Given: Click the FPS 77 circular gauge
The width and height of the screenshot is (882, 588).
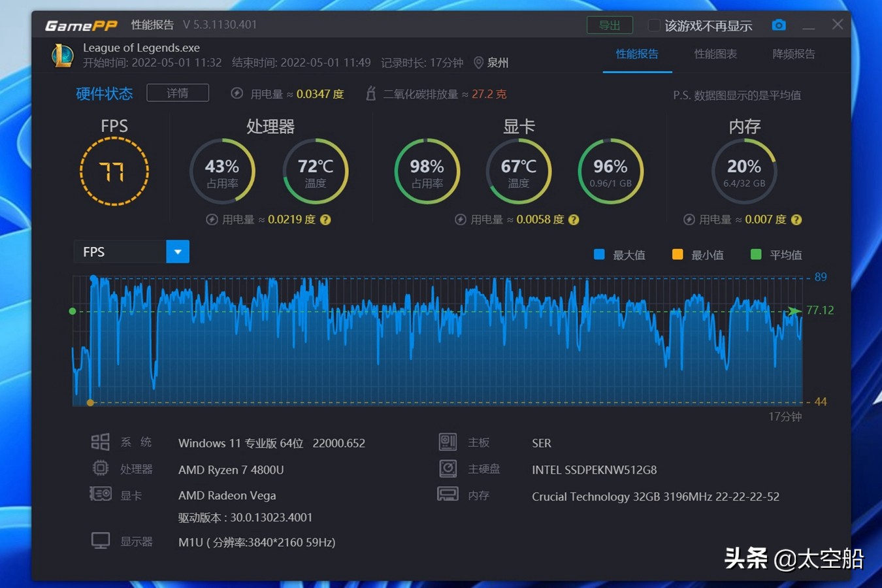Looking at the screenshot, I should click(x=114, y=171).
